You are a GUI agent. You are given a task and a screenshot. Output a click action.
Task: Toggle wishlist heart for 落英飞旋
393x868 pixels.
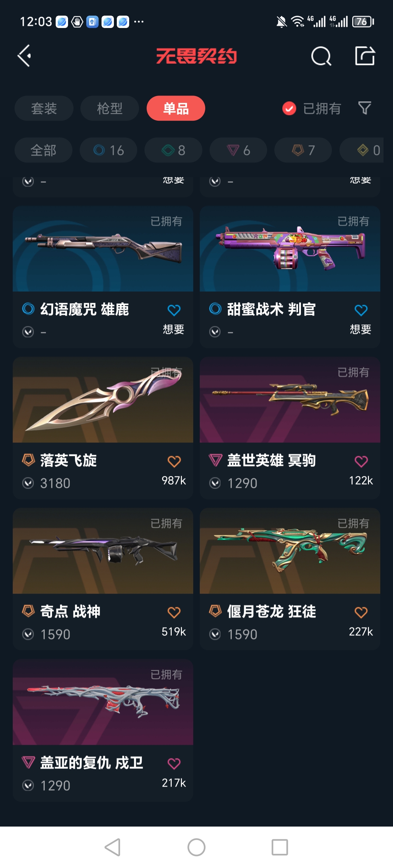174,461
